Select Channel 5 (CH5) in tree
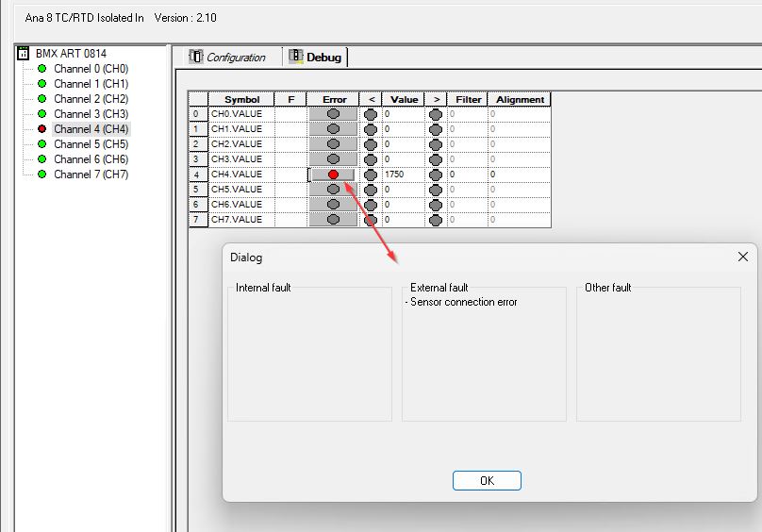 (91, 144)
